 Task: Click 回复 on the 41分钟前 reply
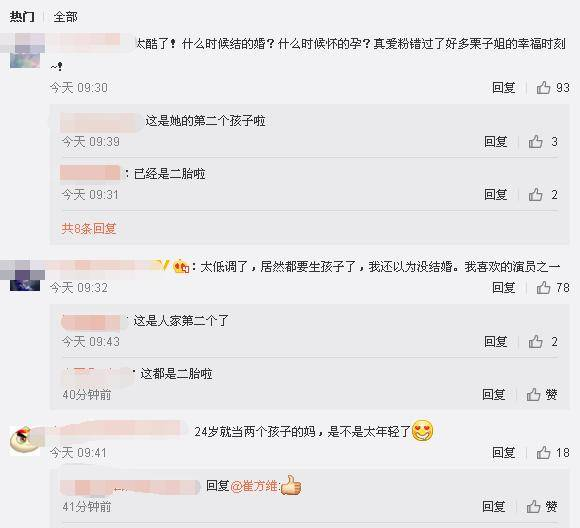pos(494,506)
